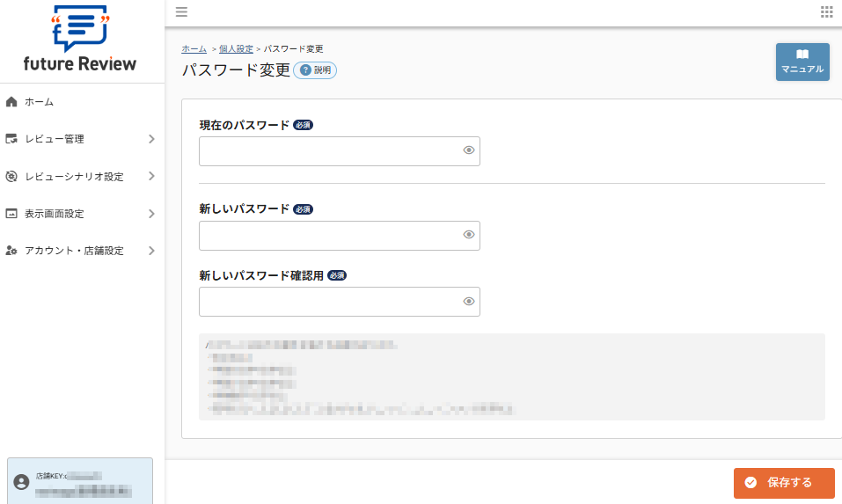
Task: Click the 説明 help badge
Action: [x=315, y=70]
